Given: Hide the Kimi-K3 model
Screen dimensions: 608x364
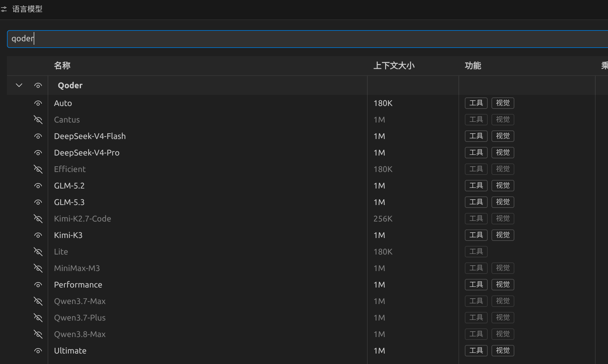Looking at the screenshot, I should [38, 235].
